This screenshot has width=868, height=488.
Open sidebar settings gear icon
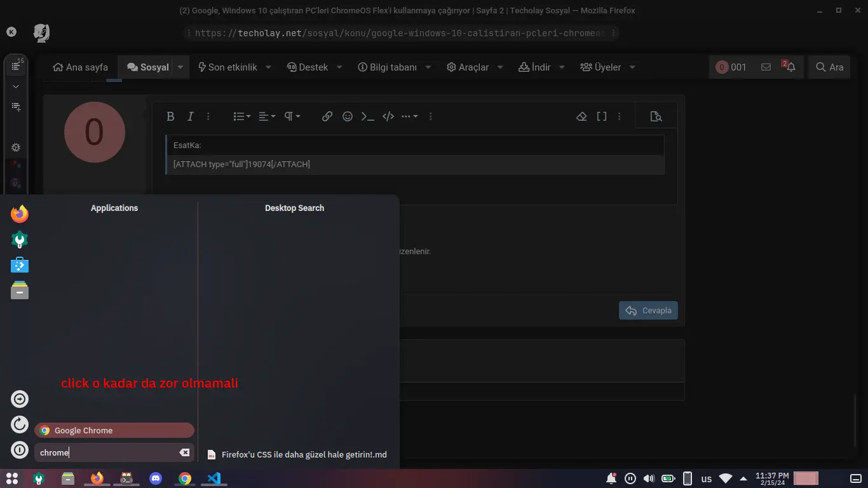(16, 147)
